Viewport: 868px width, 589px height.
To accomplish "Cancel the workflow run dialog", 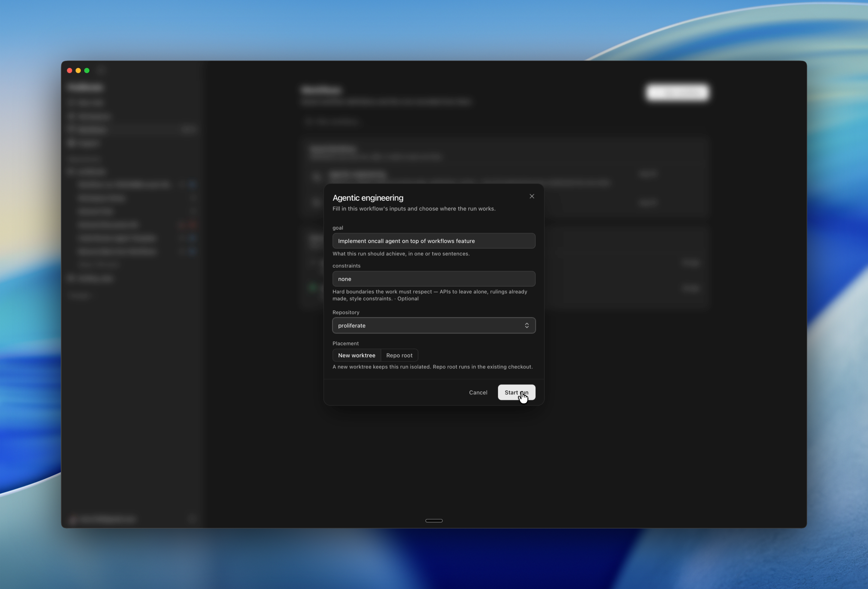I will click(x=478, y=392).
